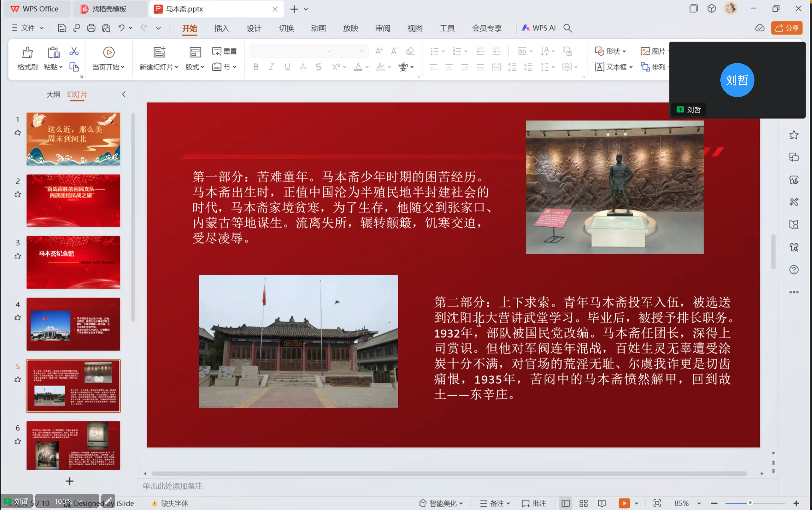The image size is (812, 510).
Task: Toggle text shadow (S) formatting
Action: tap(319, 67)
